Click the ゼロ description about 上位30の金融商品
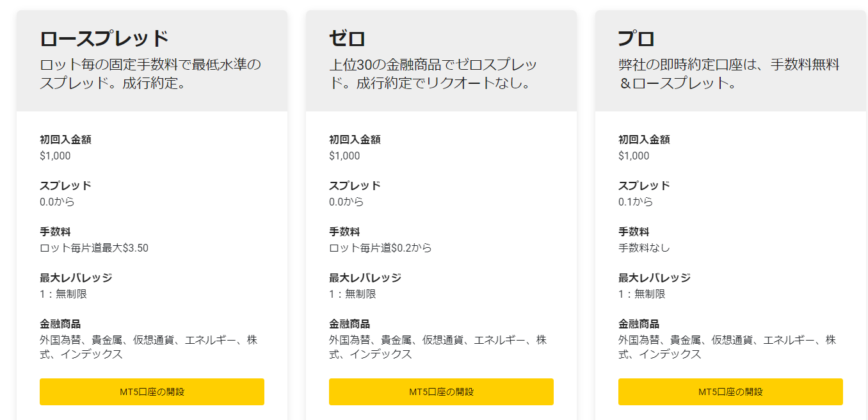Screen dimensions: 868x420 [433, 74]
